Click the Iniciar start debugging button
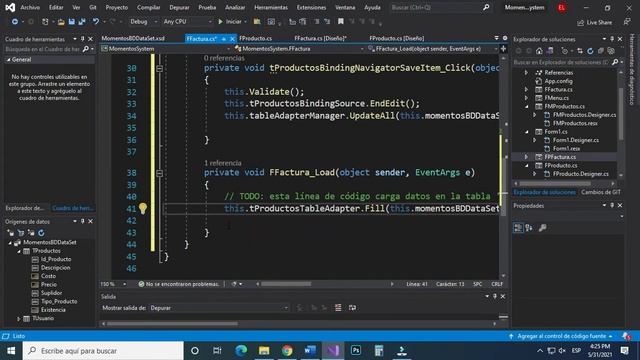Viewport: 640px width, 360px height. click(x=230, y=22)
